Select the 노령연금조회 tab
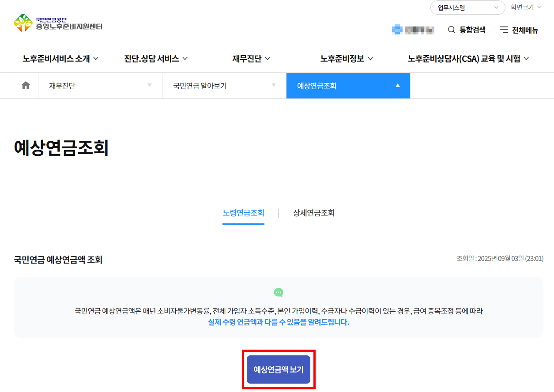 (x=243, y=213)
